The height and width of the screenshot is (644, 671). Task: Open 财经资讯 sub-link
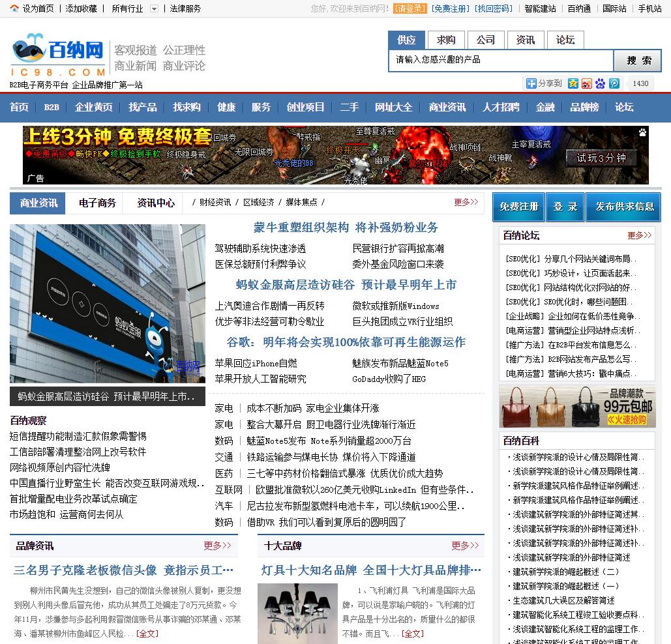tap(215, 202)
